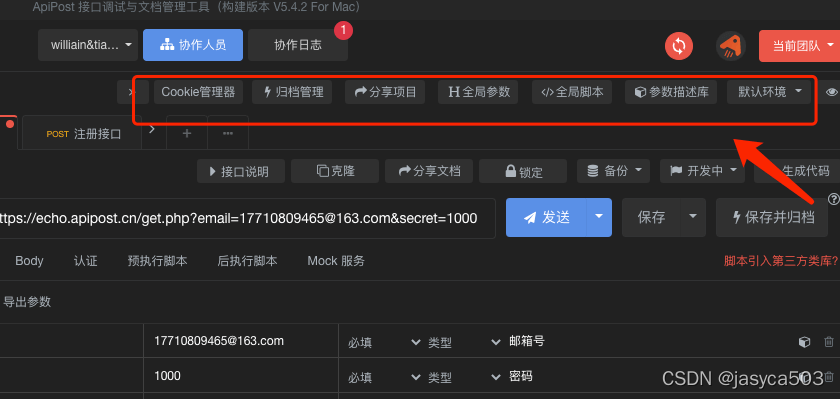840x399 pixels.
Task: Open 必填 dropdown in 邮箱号 row
Action: [x=384, y=343]
